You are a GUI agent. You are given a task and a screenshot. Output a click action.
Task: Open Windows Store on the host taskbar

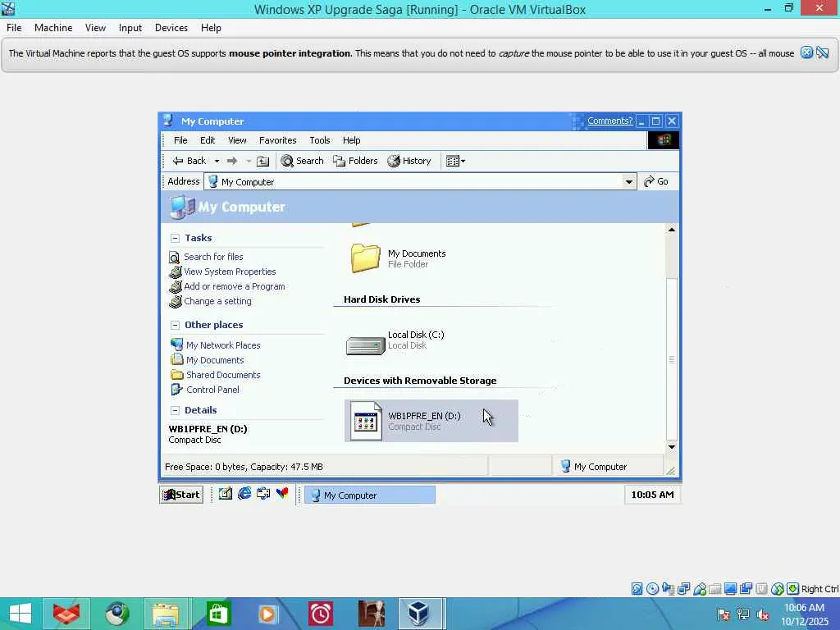(217, 614)
